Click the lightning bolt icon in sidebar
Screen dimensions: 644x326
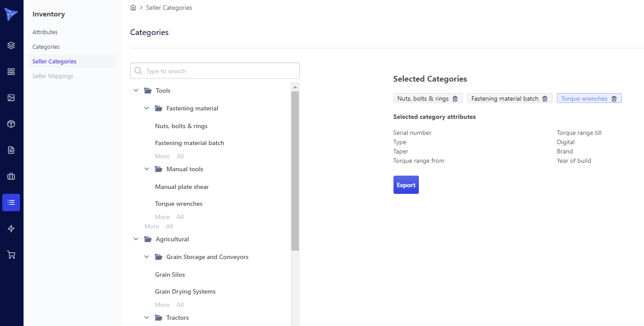(11, 228)
